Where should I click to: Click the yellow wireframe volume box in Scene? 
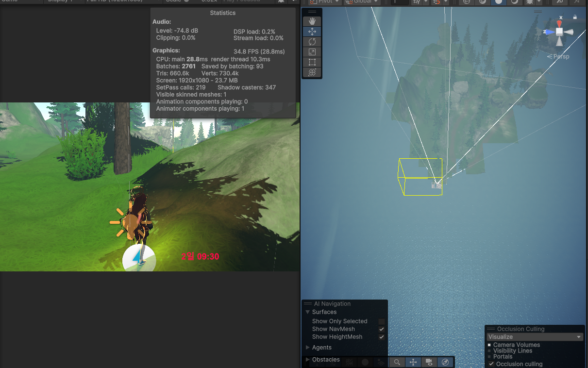point(420,177)
